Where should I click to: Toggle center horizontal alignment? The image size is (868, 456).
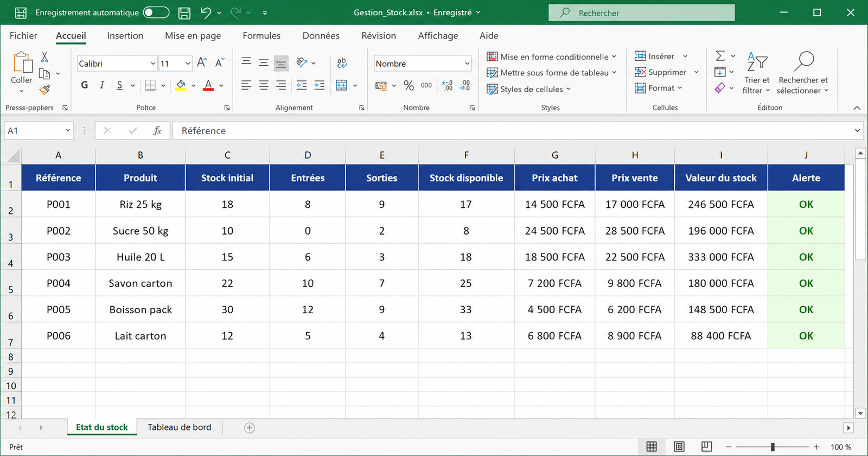tap(264, 85)
